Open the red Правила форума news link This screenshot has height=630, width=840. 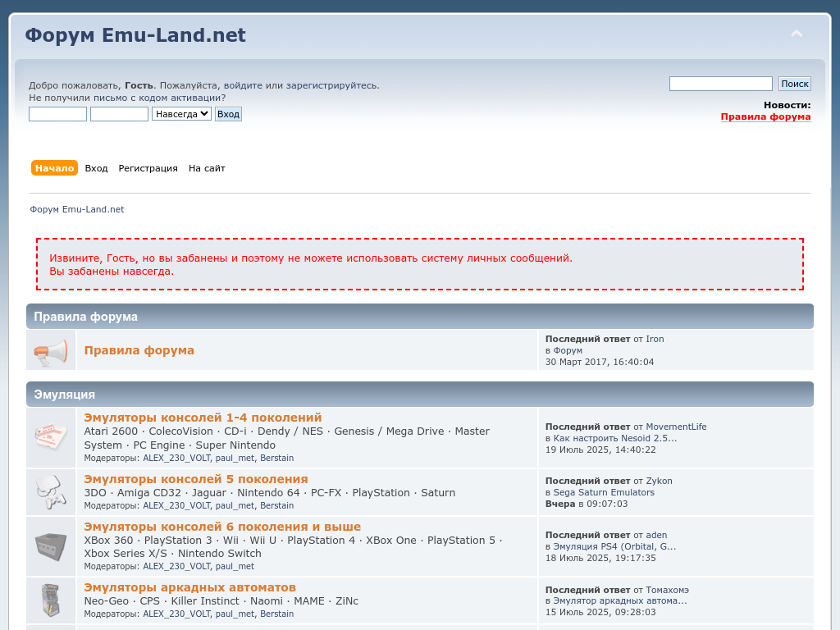tap(765, 116)
